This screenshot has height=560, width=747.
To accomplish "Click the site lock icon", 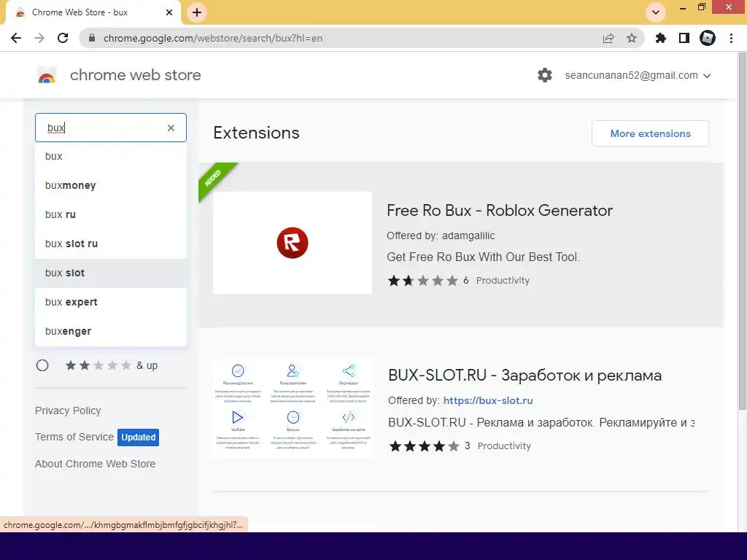I will pos(92,38).
